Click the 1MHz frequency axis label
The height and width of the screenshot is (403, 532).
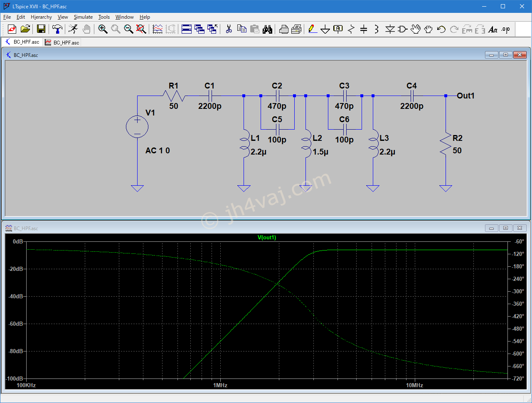point(220,386)
